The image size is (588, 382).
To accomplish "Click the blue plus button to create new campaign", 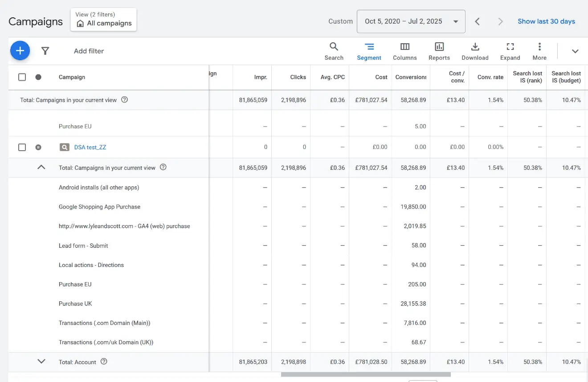I will point(20,50).
